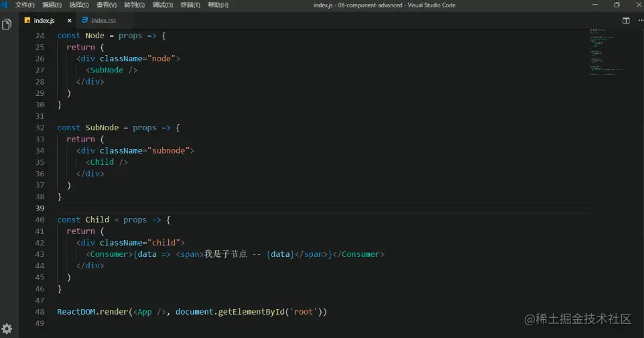Open the 转到(G) menu
Screen dimensions: 644x338
point(134,5)
